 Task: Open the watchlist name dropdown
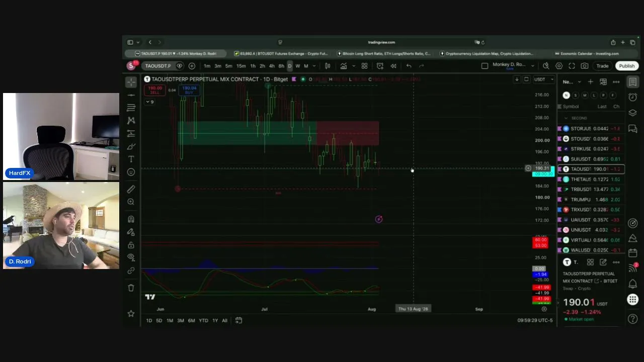(x=572, y=82)
